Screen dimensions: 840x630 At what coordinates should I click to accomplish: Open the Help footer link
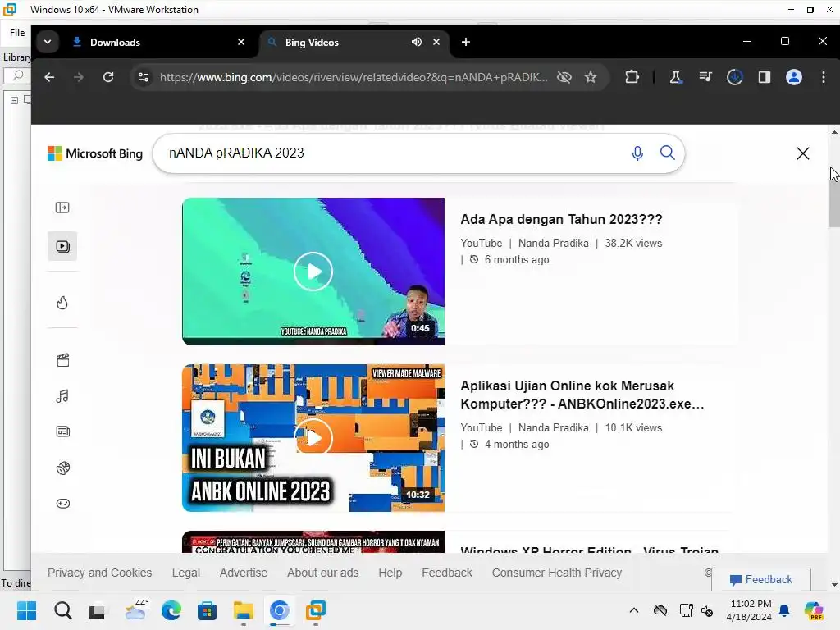tap(390, 573)
